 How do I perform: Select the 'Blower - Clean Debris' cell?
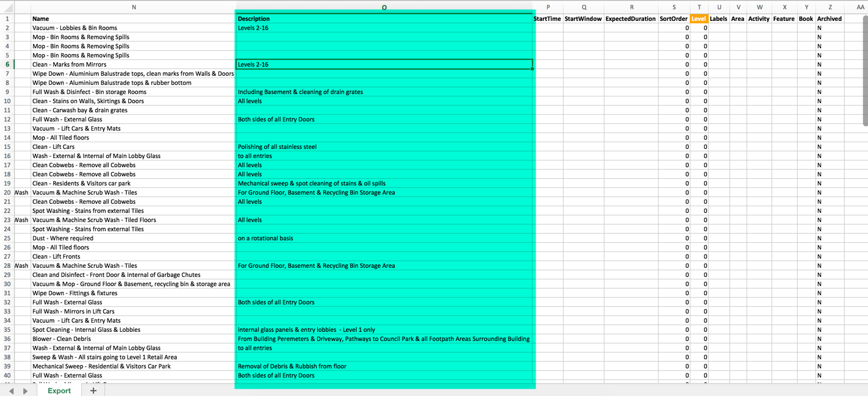(133, 339)
